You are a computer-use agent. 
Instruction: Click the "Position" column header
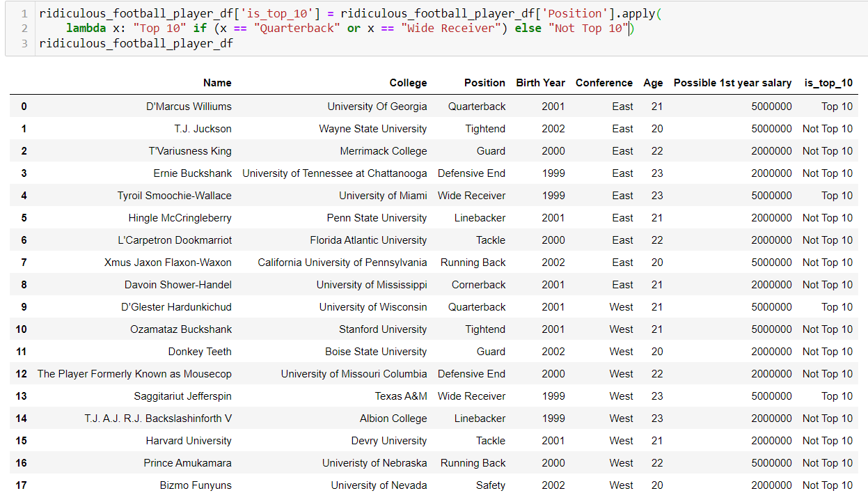click(x=484, y=83)
